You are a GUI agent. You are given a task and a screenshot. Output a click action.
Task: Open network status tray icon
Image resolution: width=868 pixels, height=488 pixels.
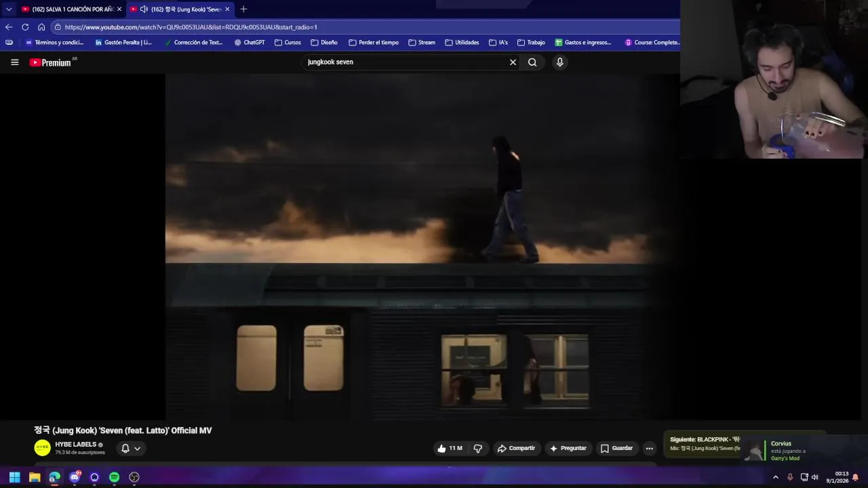tap(804, 477)
